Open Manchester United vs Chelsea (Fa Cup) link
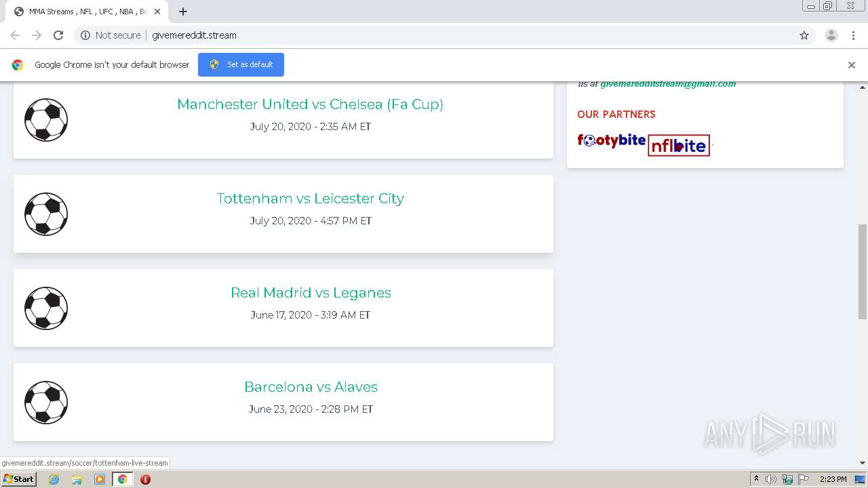 [310, 104]
